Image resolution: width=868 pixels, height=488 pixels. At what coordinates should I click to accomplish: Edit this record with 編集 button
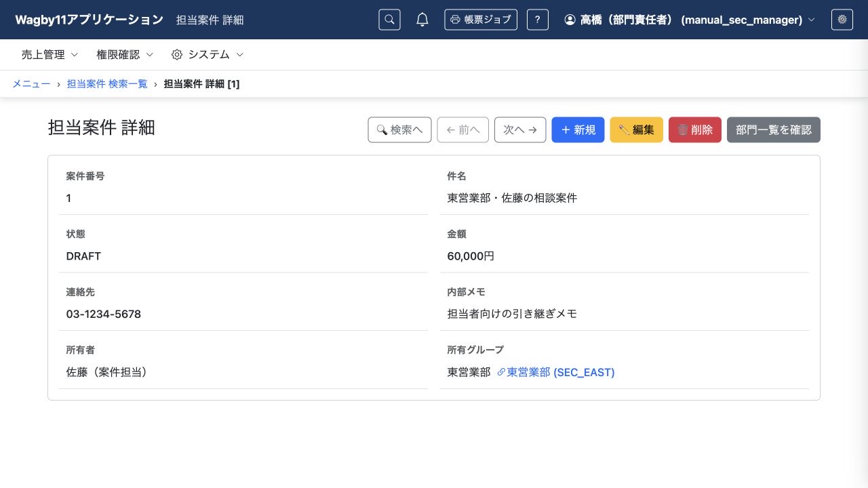(637, 129)
